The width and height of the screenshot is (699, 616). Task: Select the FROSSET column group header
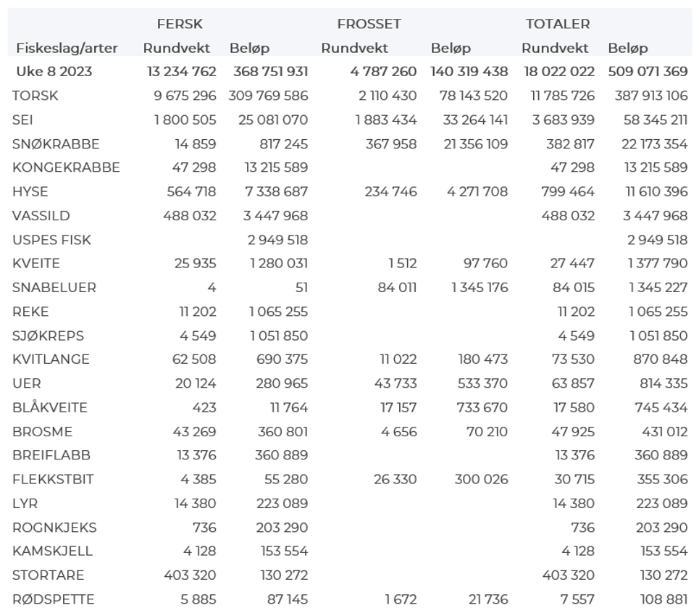pyautogui.click(x=369, y=24)
